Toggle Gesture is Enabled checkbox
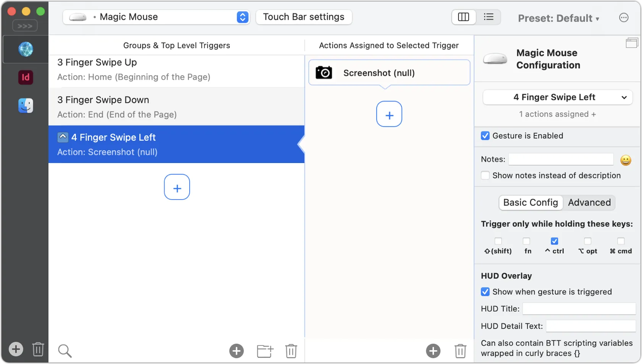Image resolution: width=642 pixels, height=364 pixels. pyautogui.click(x=485, y=136)
